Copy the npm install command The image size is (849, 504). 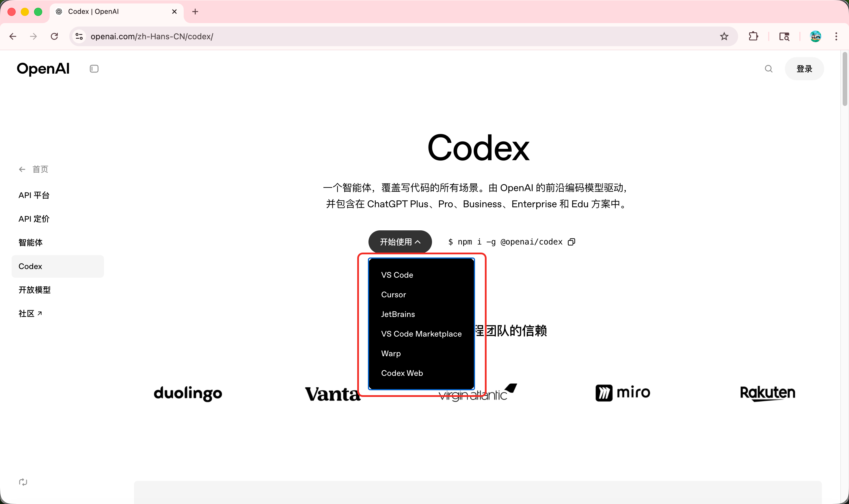[x=571, y=242]
